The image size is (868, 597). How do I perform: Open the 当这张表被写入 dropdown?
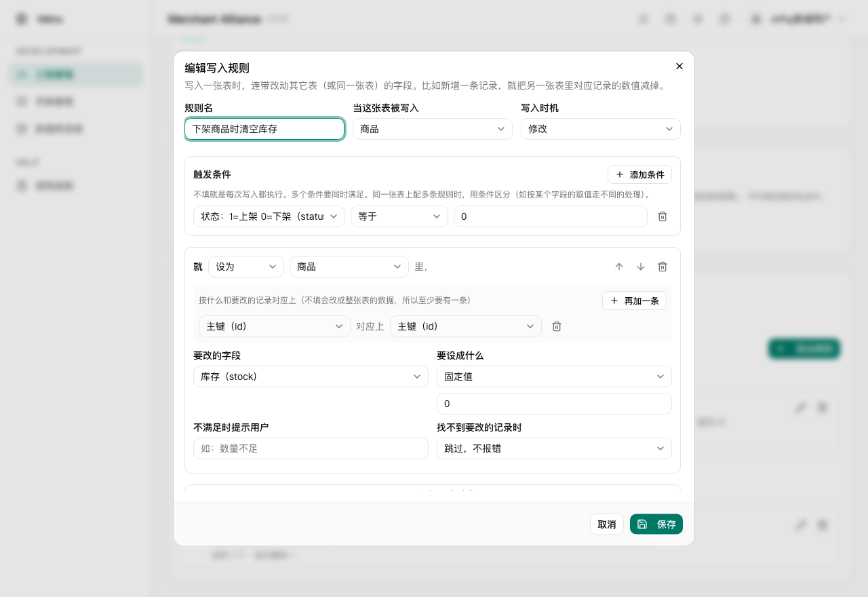point(433,129)
